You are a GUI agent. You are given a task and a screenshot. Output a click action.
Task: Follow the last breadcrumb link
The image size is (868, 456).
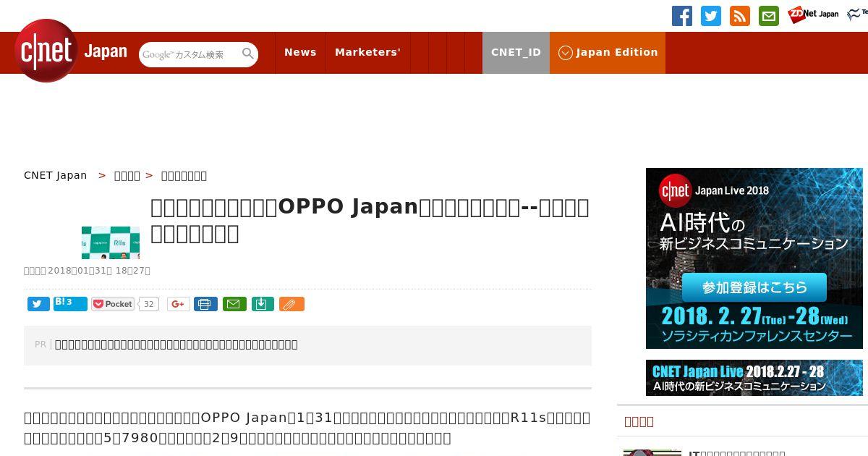[184, 175]
